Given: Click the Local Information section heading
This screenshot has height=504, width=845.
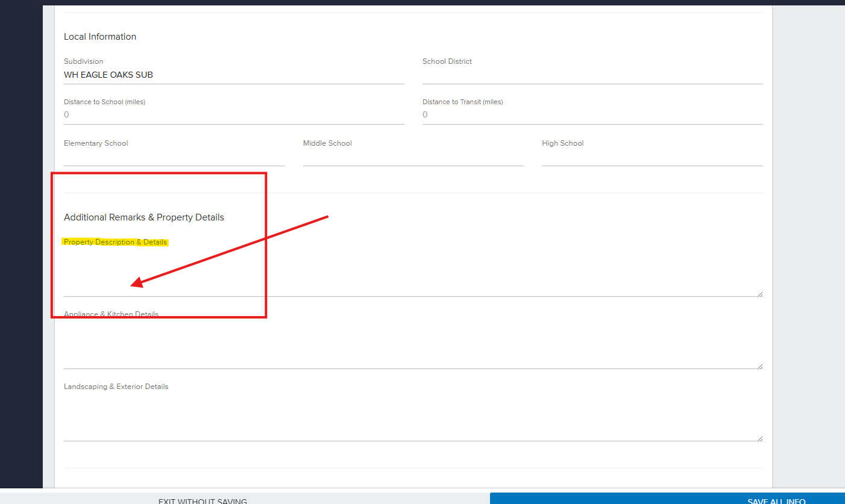Looking at the screenshot, I should point(100,37).
